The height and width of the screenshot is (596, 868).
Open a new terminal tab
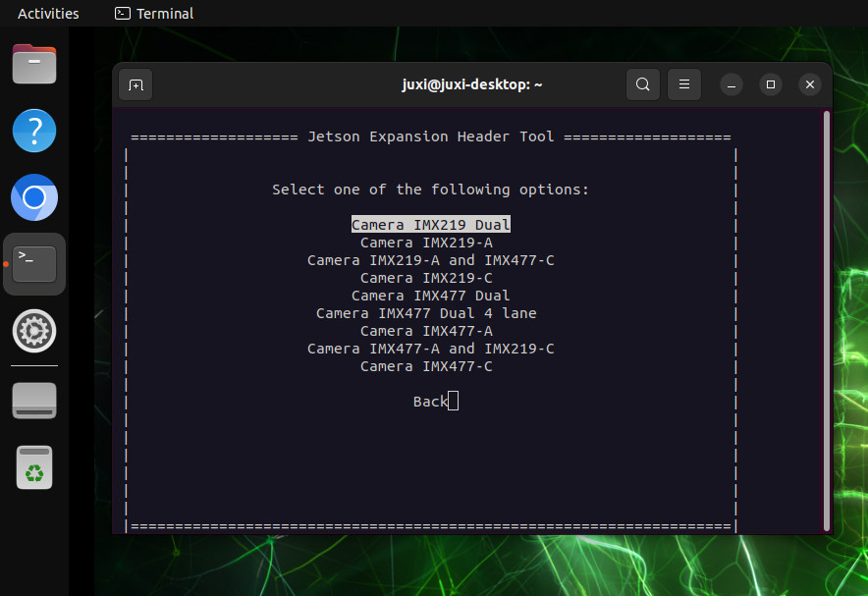136,84
